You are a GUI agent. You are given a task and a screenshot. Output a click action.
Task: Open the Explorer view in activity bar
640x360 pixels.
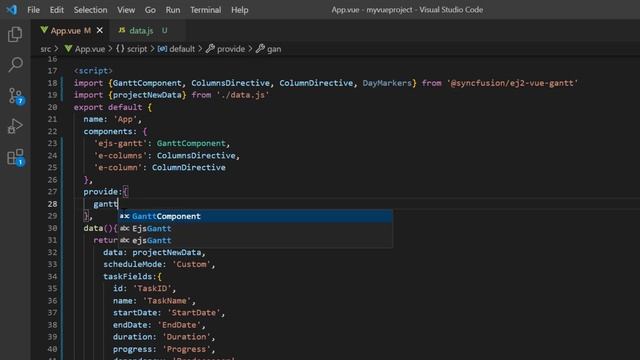(15, 34)
